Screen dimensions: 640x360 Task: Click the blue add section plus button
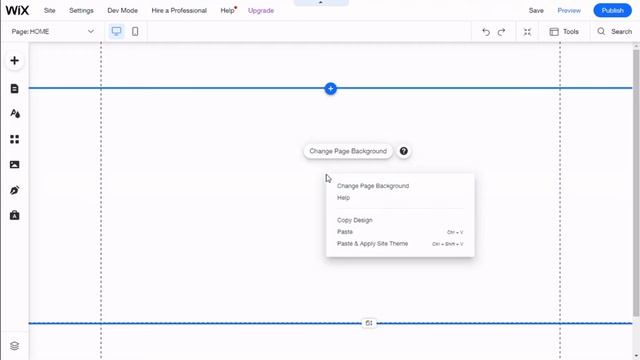(331, 89)
